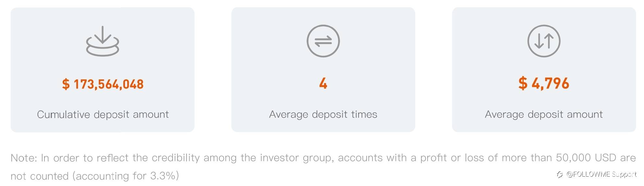This screenshot has width=644, height=186.
Task: Select the orange number 4 value
Action: pyautogui.click(x=323, y=83)
